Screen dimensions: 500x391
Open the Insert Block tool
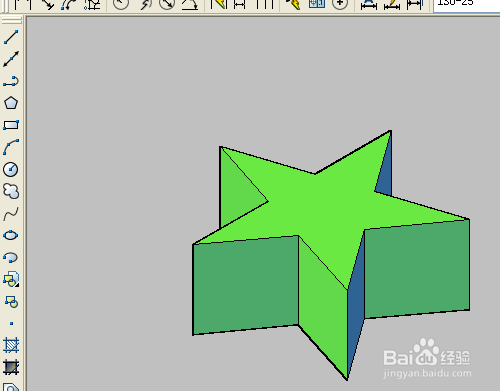(x=11, y=279)
